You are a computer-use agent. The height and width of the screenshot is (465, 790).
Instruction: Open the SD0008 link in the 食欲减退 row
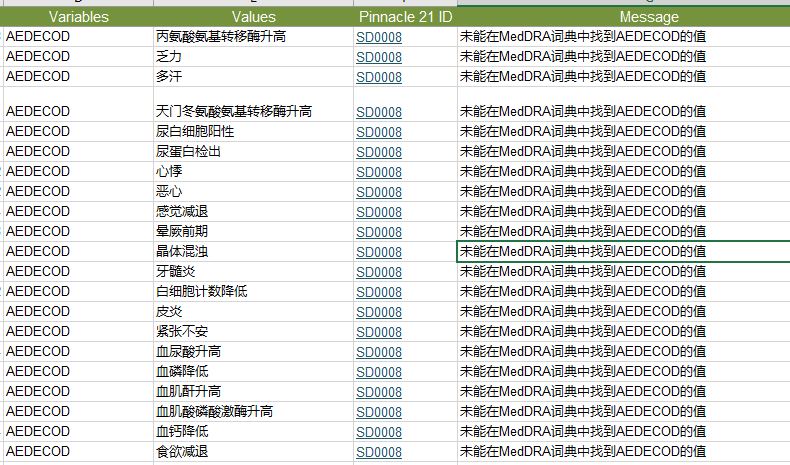coord(379,452)
